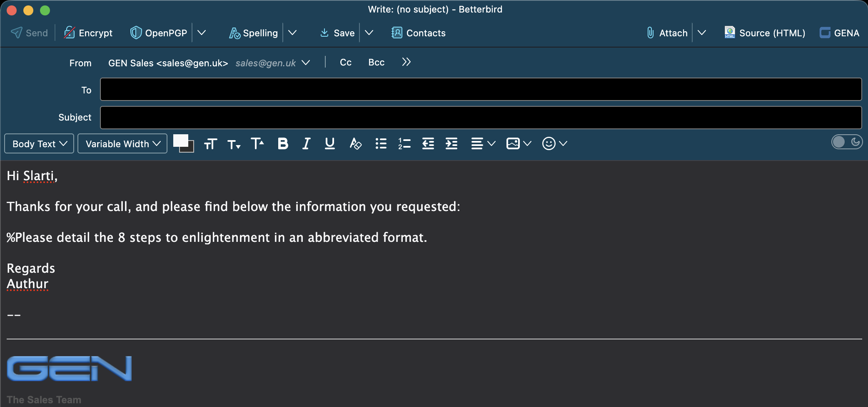Toggle the Encrypt lock option

point(88,33)
